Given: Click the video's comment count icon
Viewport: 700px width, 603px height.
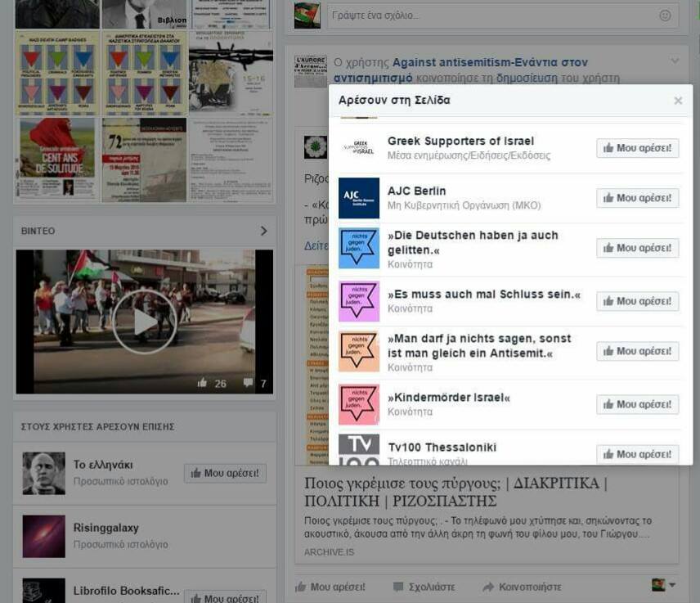Looking at the screenshot, I should click(x=249, y=383).
